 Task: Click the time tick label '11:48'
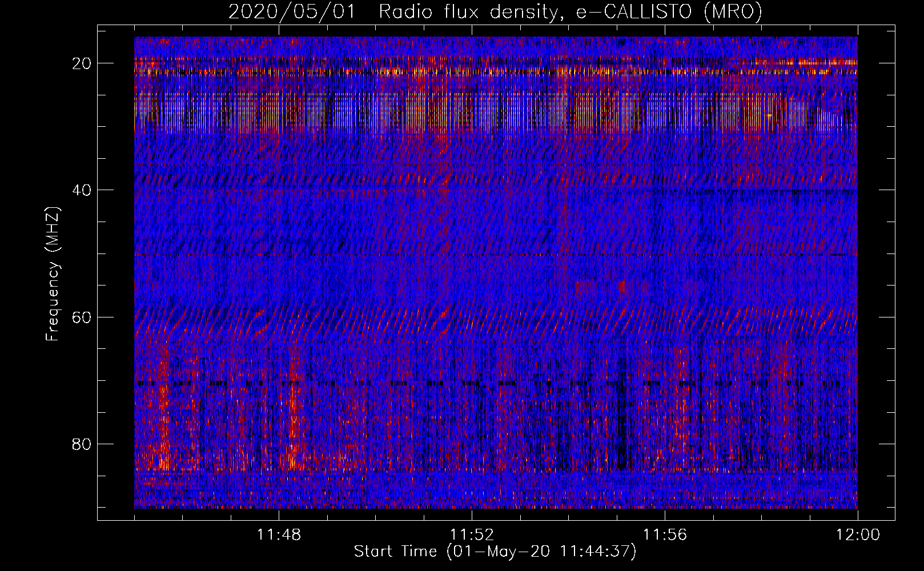279,535
